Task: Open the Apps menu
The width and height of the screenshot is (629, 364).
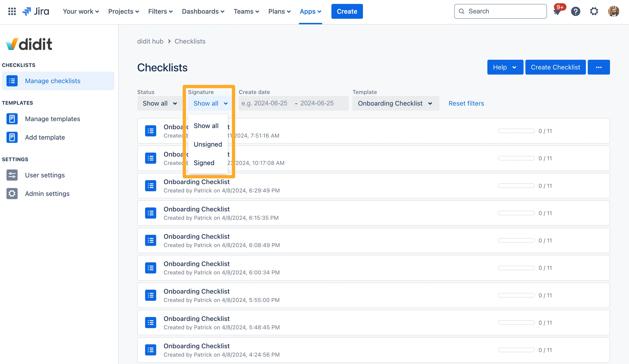Action: (x=310, y=11)
